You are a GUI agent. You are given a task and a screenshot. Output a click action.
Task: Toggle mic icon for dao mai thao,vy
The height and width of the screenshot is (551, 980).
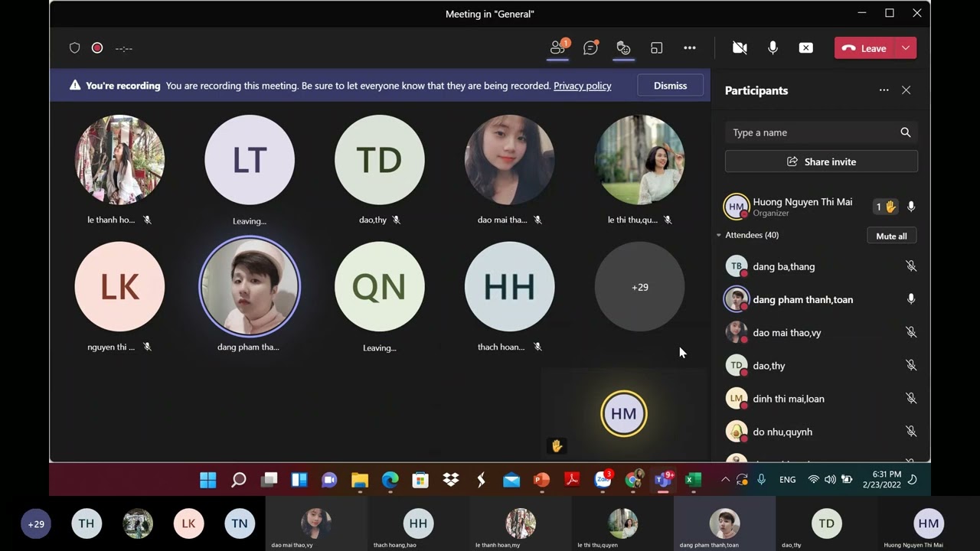[911, 332]
